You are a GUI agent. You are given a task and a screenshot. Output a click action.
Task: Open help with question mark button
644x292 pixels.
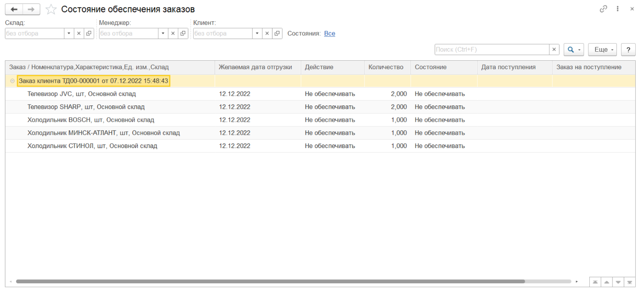(x=628, y=49)
